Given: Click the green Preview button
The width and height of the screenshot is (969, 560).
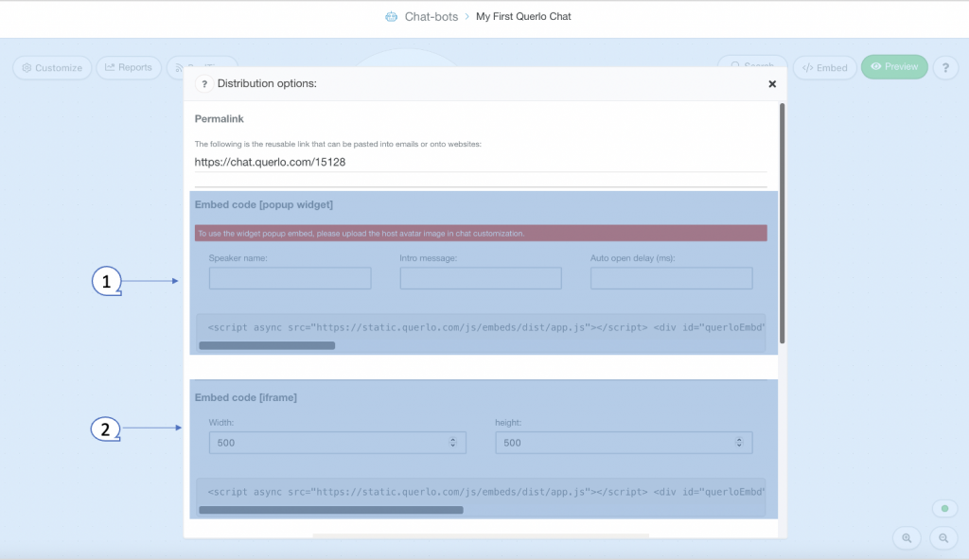Looking at the screenshot, I should click(x=894, y=67).
